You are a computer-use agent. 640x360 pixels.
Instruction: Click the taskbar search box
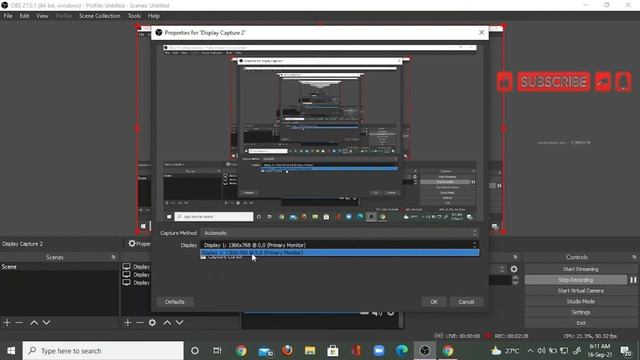(x=103, y=351)
